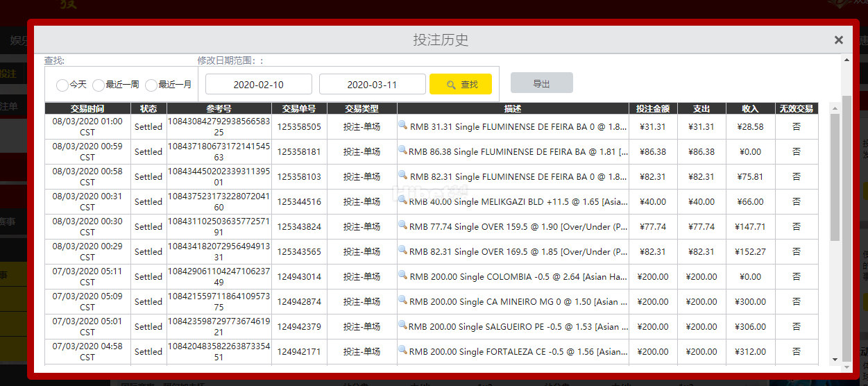Sort by 投注金额 column header

[x=652, y=108]
